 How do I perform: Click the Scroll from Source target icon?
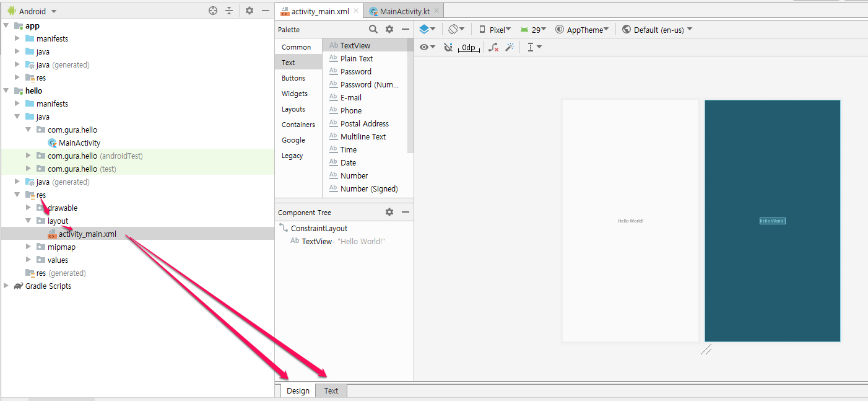coord(213,11)
